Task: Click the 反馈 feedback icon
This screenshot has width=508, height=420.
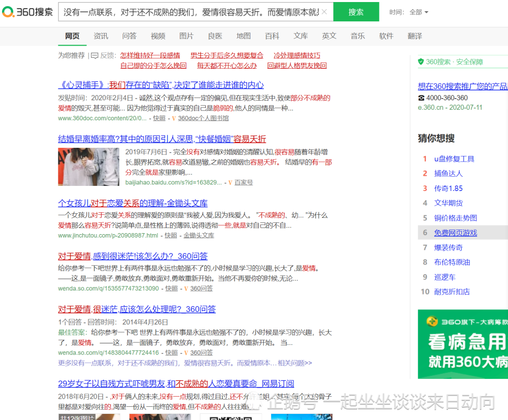Action: tap(94, 56)
